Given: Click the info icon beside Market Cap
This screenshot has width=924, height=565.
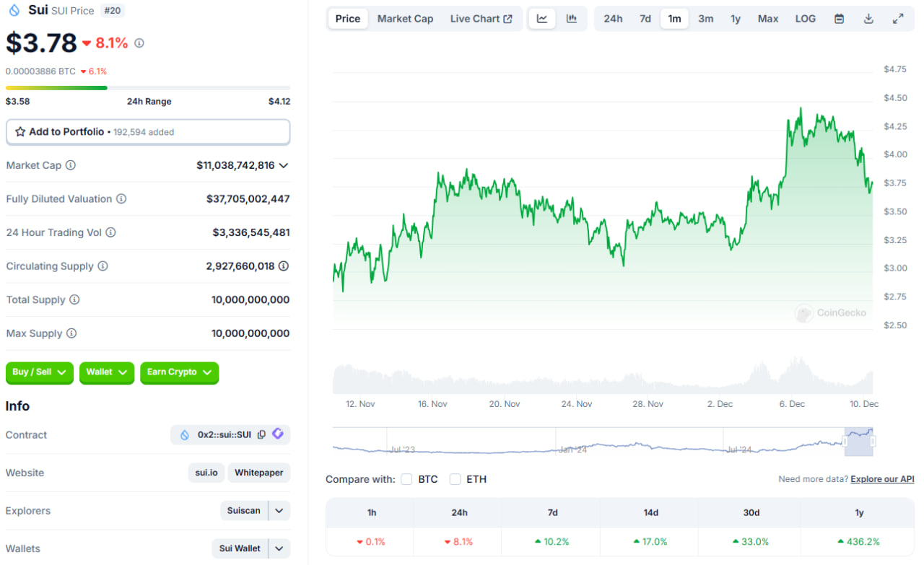Looking at the screenshot, I should coord(71,165).
